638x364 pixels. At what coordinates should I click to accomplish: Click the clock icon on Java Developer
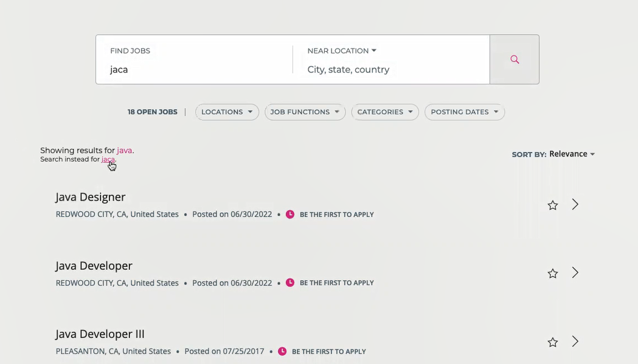(x=290, y=283)
